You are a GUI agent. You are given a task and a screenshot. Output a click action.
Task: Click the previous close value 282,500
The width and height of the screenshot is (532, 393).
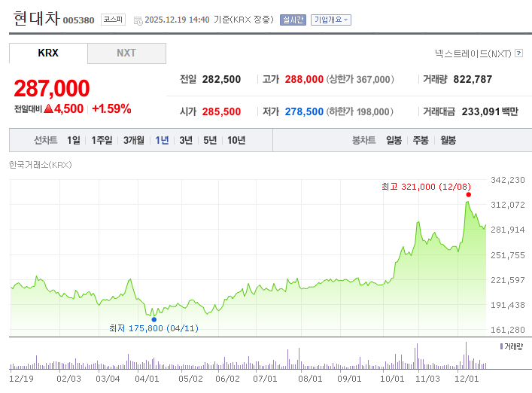(221, 79)
